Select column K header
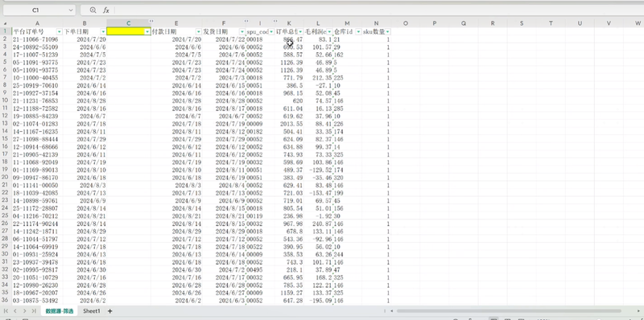Screen dimensions: 644x320 289,23
